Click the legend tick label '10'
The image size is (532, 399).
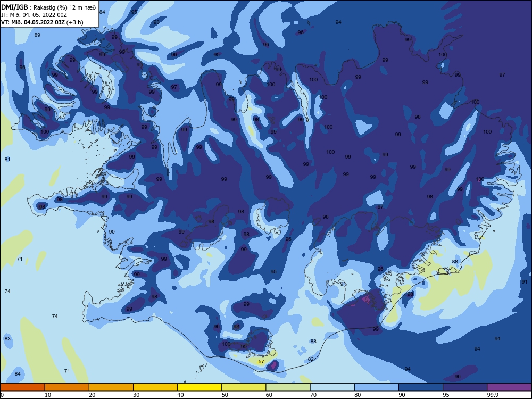pyautogui.click(x=48, y=395)
